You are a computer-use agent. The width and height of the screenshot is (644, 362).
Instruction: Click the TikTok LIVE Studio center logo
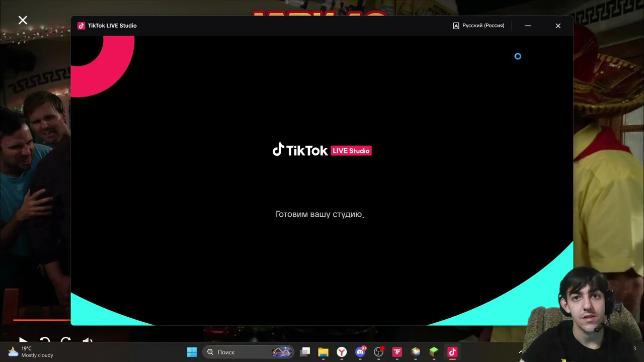pos(322,150)
